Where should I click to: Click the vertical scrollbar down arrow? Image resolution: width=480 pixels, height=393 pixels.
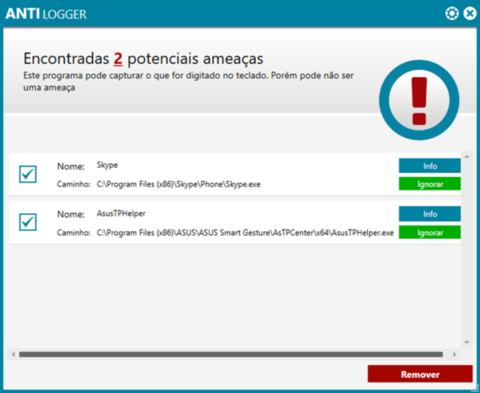pos(467,342)
